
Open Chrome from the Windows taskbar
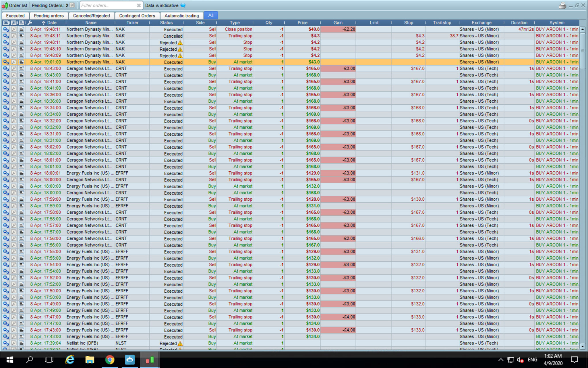pyautogui.click(x=110, y=360)
